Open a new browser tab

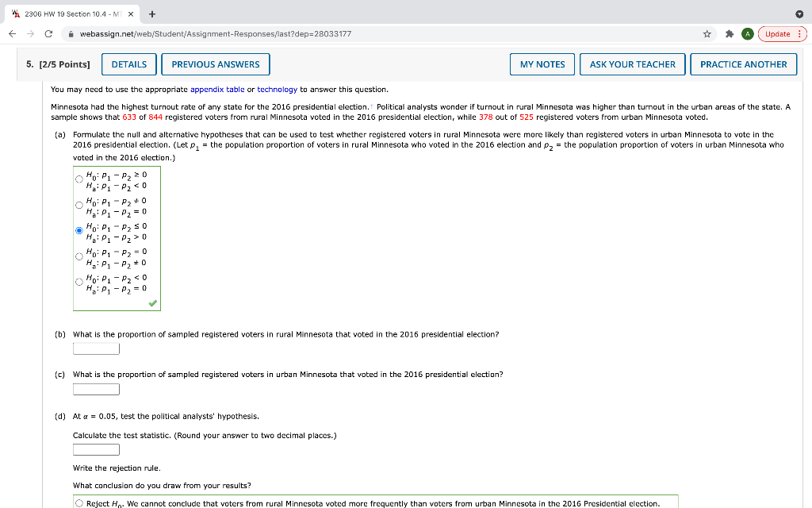point(151,14)
